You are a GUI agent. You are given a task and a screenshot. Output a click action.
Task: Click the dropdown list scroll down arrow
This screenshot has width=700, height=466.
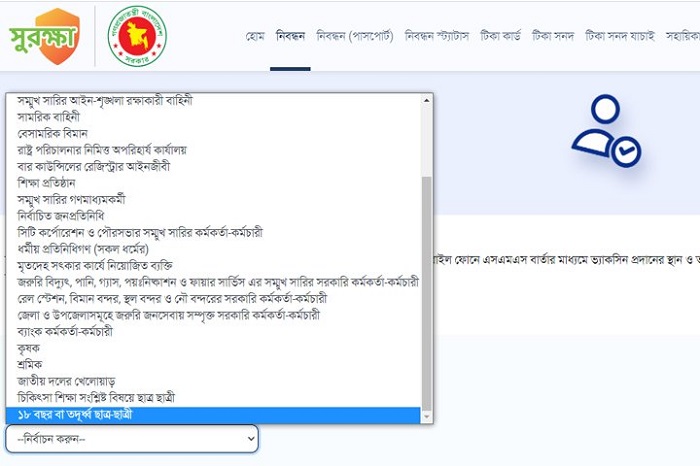[x=427, y=417]
